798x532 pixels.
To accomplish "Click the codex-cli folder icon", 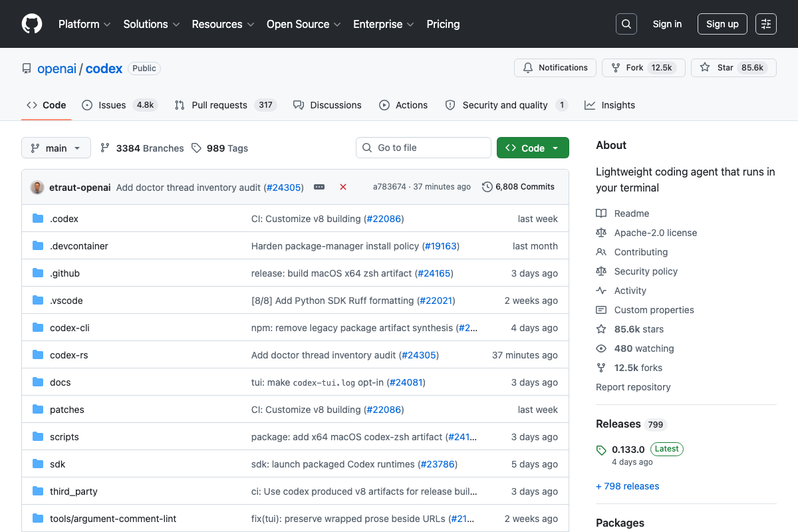I will (x=38, y=328).
